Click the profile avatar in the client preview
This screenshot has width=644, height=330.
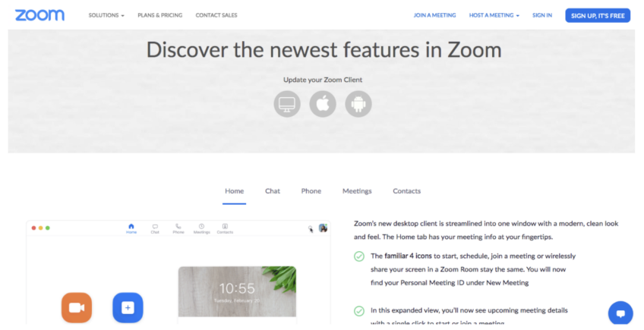click(324, 228)
